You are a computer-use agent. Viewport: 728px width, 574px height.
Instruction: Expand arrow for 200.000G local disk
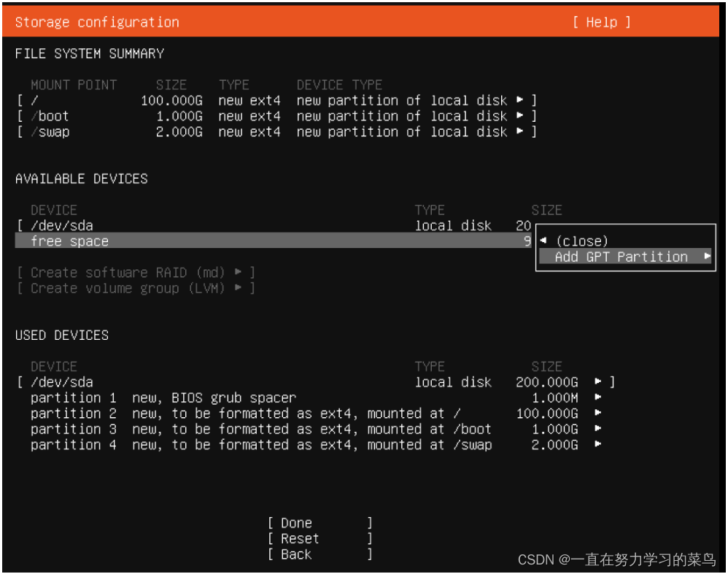click(598, 381)
